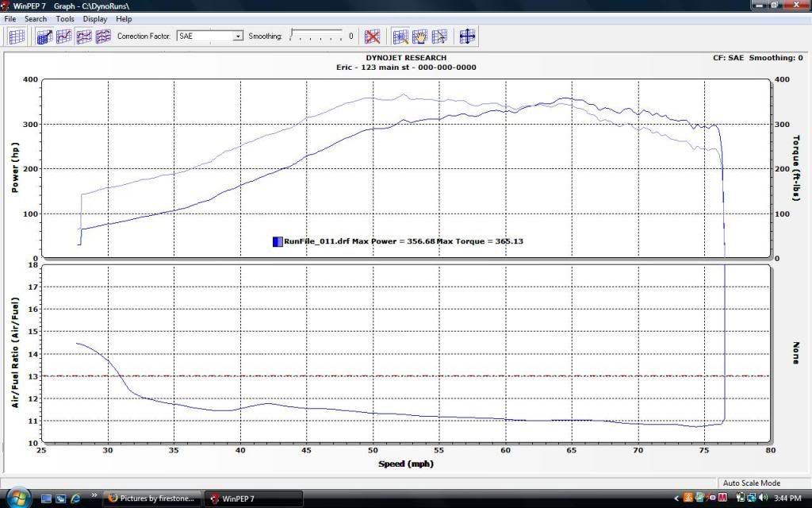Screen dimensions: 812x508
Task: Open the Tools menu
Action: [65, 18]
